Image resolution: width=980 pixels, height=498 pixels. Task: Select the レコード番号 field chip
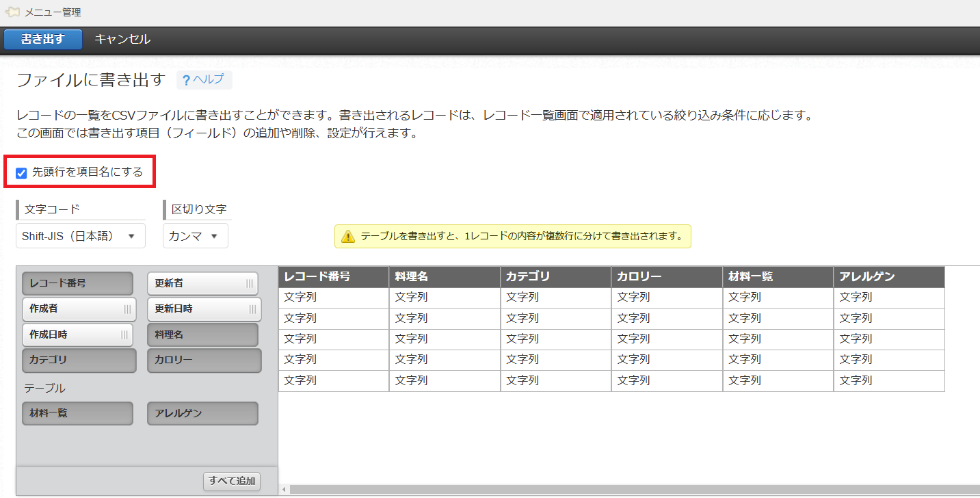pyautogui.click(x=77, y=283)
